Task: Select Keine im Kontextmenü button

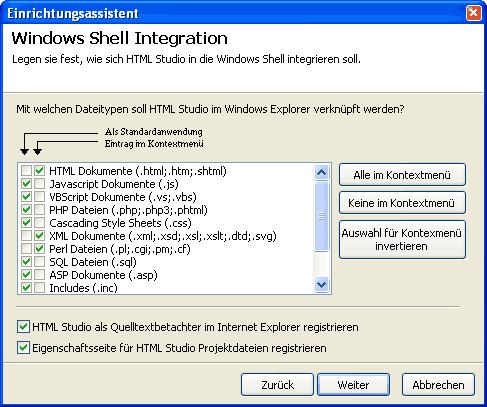Action: pos(402,203)
